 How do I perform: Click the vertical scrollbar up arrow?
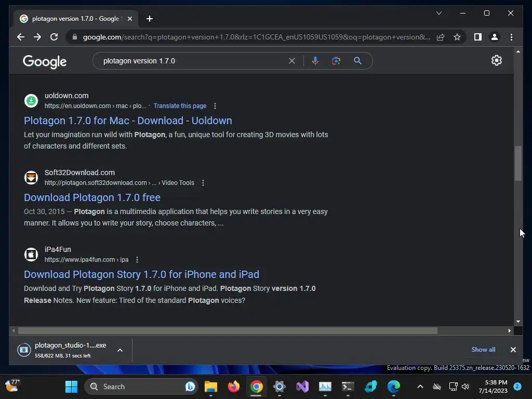click(518, 51)
